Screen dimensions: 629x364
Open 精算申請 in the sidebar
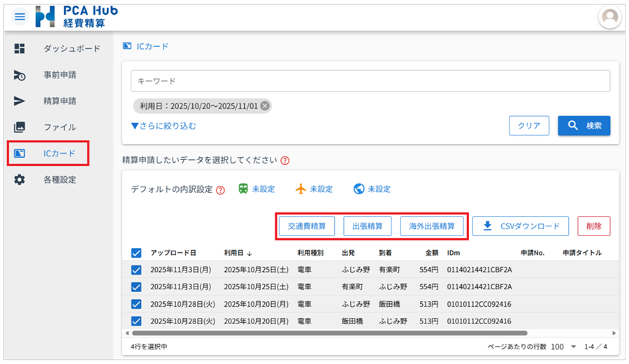click(x=59, y=101)
